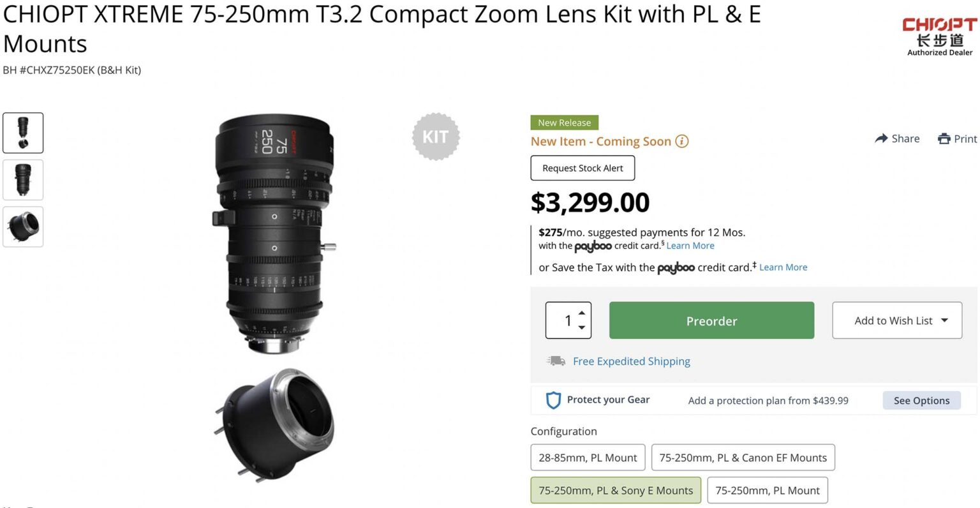
Task: Open the Paybool credit card Learn More link
Action: click(690, 245)
